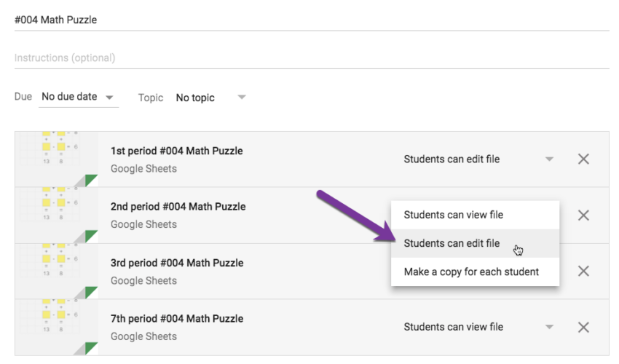
Task: Click the Instructions (optional) field
Action: 312,58
